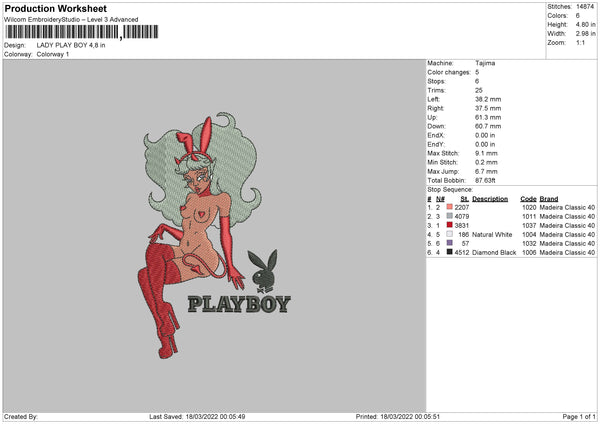Click the barcode in the worksheet header
Screen dimensions: 600x424
click(82, 32)
